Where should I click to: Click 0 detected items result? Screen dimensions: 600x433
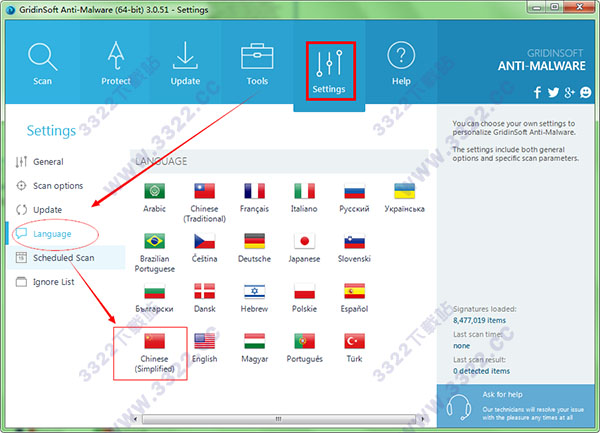[481, 371]
